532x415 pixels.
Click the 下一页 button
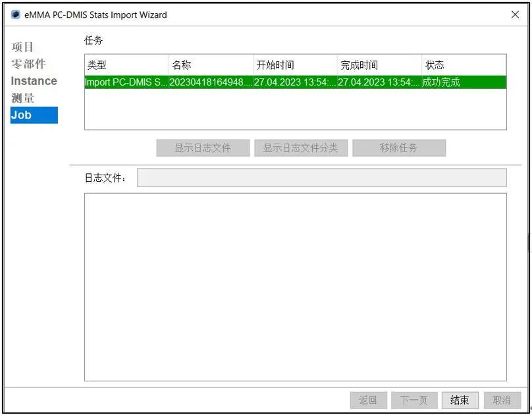[x=414, y=401]
